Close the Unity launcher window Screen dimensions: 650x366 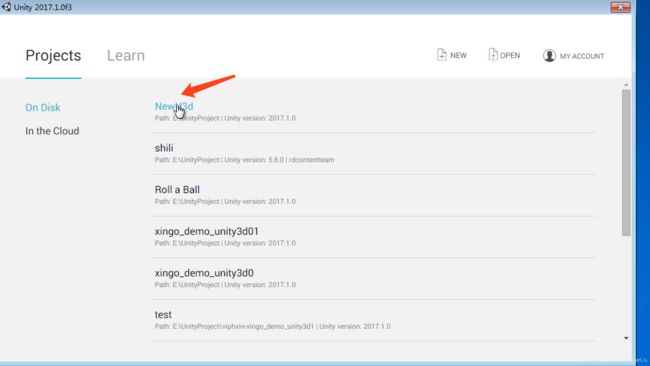pos(620,7)
